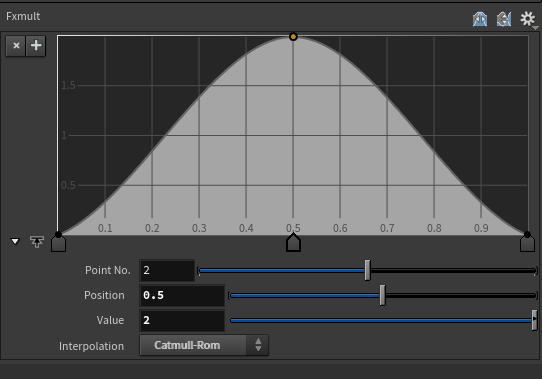The height and width of the screenshot is (379, 542).
Task: Click the Interpolation label
Action: coord(91,346)
